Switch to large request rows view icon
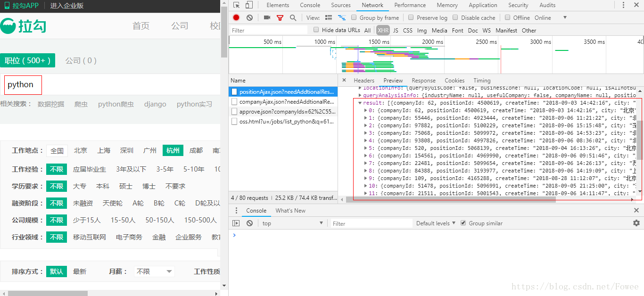Image resolution: width=644 pixels, height=296 pixels. pyautogui.click(x=329, y=17)
